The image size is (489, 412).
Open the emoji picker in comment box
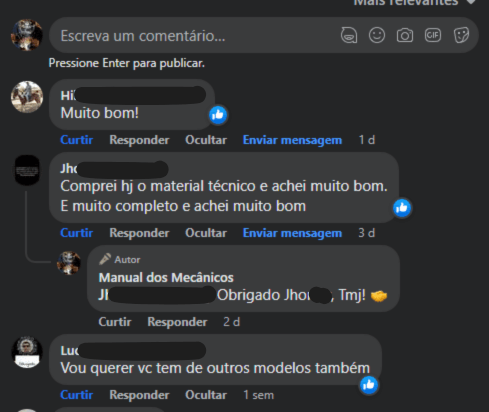[377, 35]
